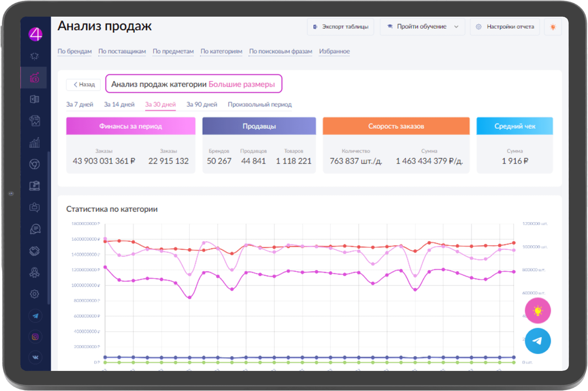Select the 'За 90 дней' period option

click(x=202, y=104)
